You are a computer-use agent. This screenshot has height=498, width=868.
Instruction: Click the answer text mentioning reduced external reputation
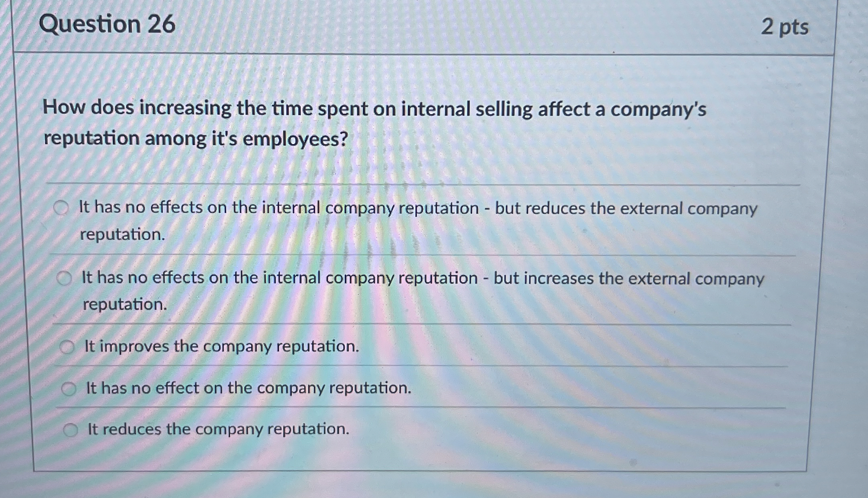(417, 207)
